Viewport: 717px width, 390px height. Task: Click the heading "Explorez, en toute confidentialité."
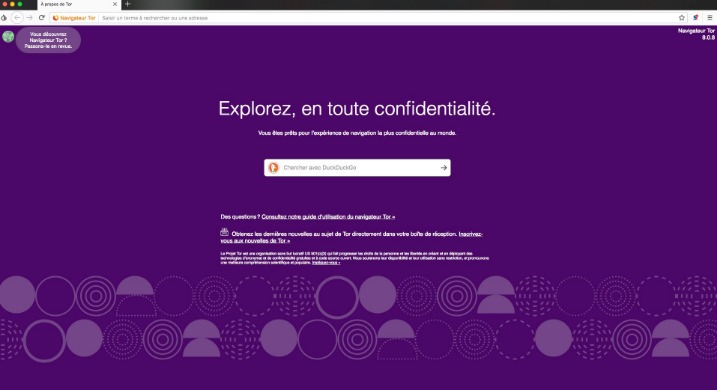pyautogui.click(x=357, y=109)
